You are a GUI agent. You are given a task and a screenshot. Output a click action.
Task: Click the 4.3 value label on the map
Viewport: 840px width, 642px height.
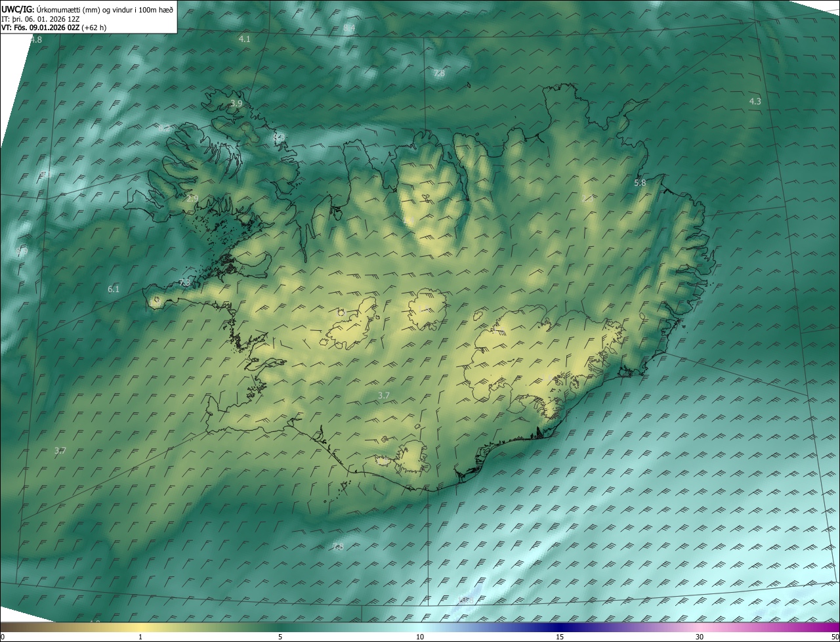tap(755, 101)
